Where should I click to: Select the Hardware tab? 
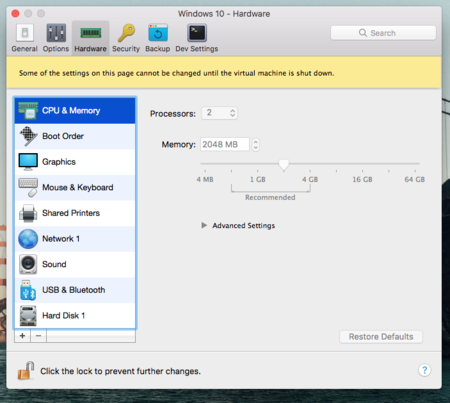click(90, 38)
